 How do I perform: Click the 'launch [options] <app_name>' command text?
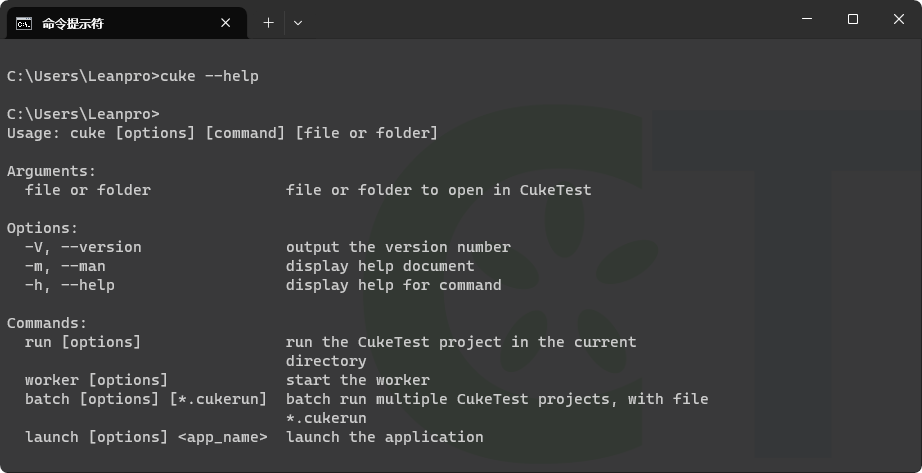146,437
